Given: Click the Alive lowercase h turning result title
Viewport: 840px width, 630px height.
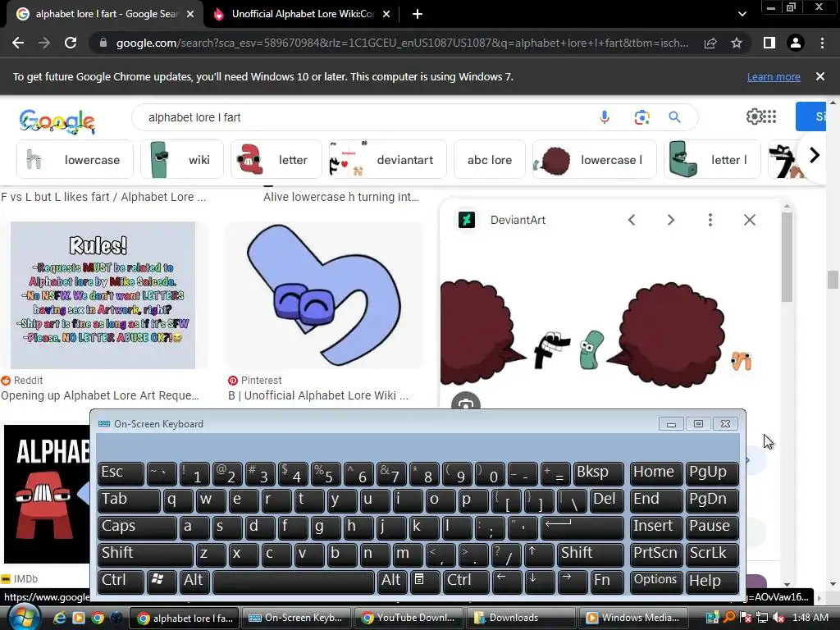Looking at the screenshot, I should coord(340,197).
